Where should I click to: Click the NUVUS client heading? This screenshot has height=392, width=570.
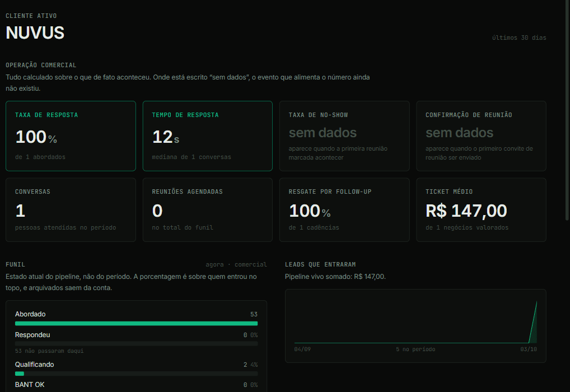click(x=35, y=32)
